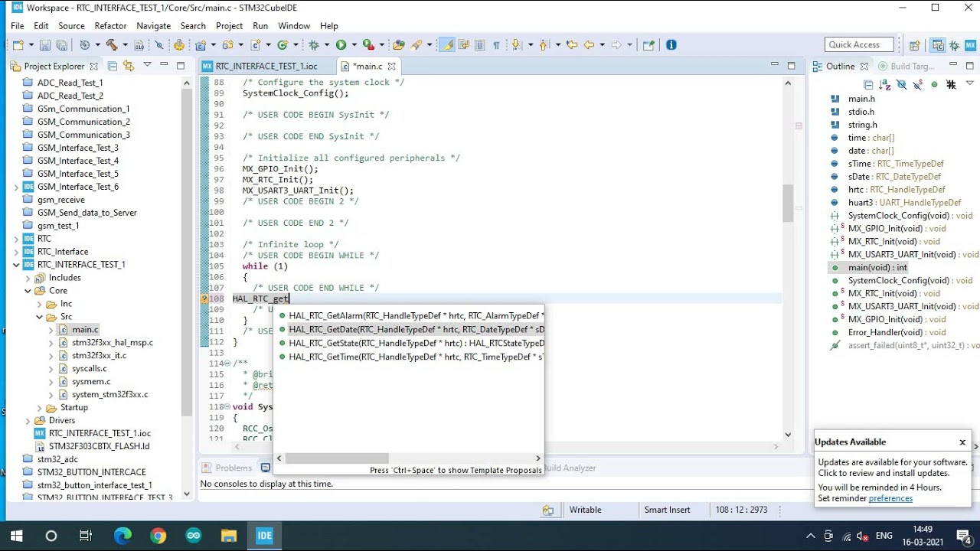The height and width of the screenshot is (551, 980).
Task: Run the project with green play icon
Action: point(341,45)
